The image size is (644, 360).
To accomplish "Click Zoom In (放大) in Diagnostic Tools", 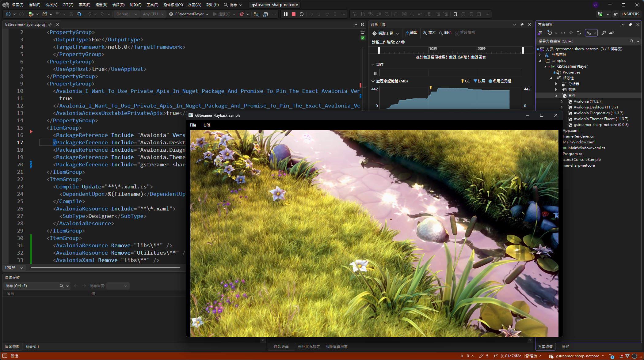I will 429,33.
